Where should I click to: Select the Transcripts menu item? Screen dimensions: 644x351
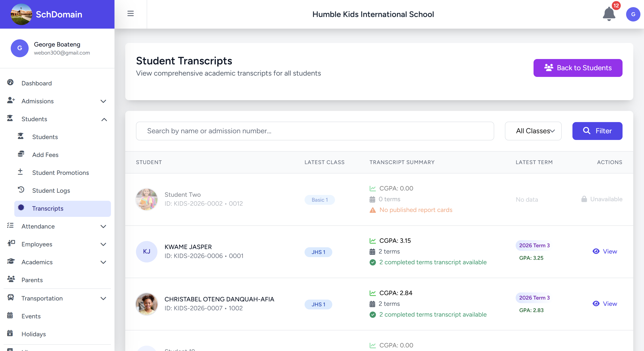click(x=63, y=209)
